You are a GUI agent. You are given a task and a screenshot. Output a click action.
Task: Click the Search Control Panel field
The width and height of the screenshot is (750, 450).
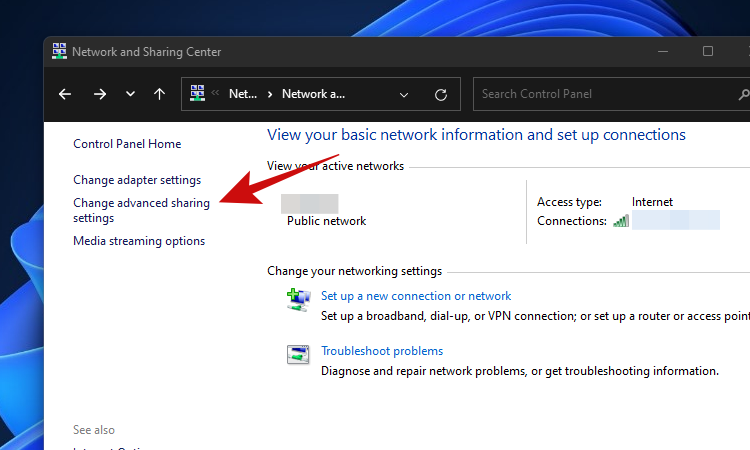tap(611, 94)
